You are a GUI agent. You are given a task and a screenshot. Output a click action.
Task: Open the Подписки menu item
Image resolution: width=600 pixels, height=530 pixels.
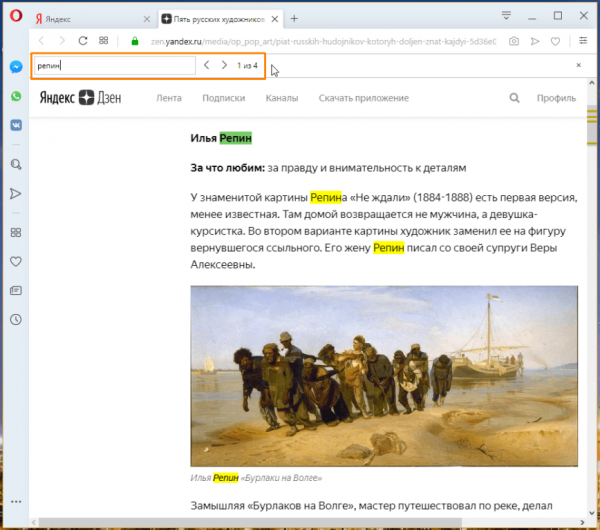click(x=223, y=98)
